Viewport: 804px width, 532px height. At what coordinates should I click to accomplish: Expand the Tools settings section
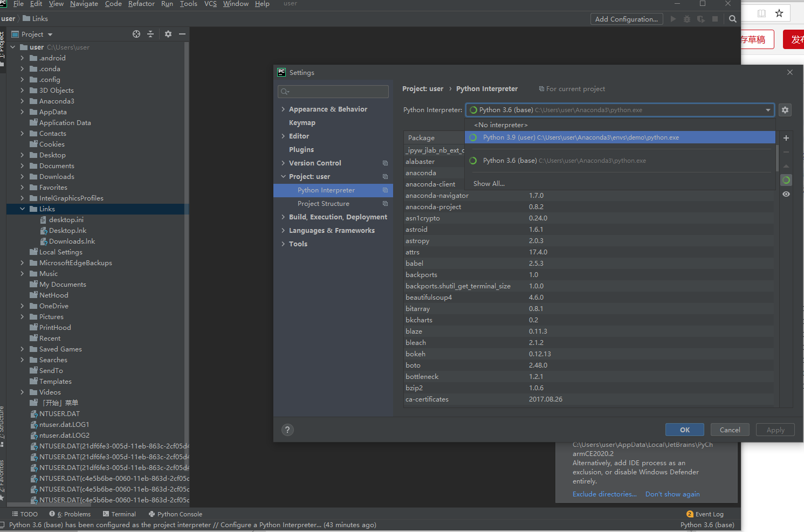[x=284, y=244]
